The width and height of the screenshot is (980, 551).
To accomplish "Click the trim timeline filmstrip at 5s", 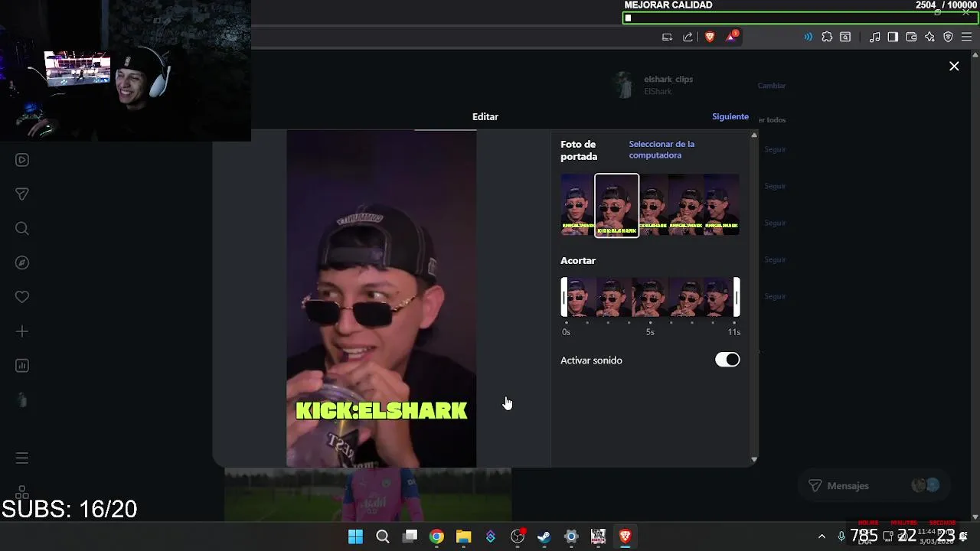I will (x=650, y=297).
